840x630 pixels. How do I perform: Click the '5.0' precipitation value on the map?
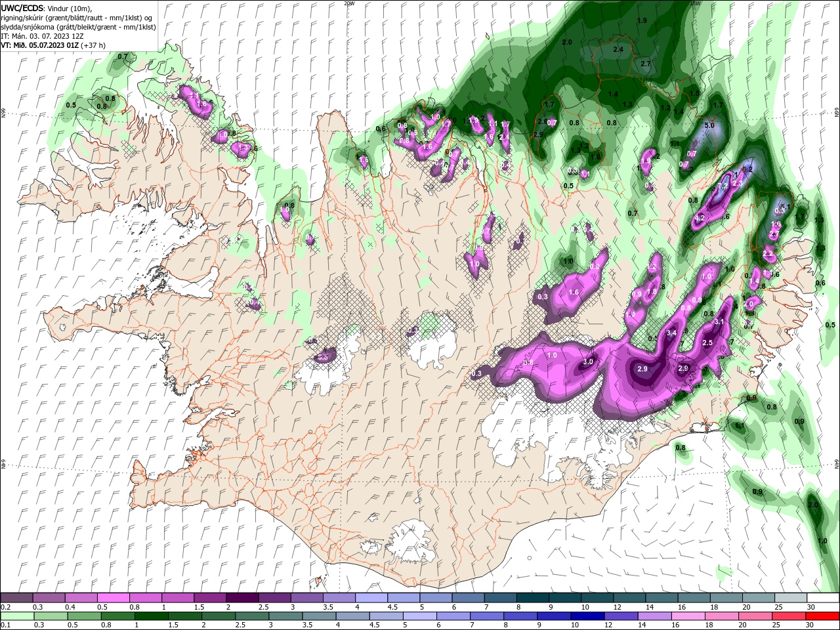(x=709, y=125)
